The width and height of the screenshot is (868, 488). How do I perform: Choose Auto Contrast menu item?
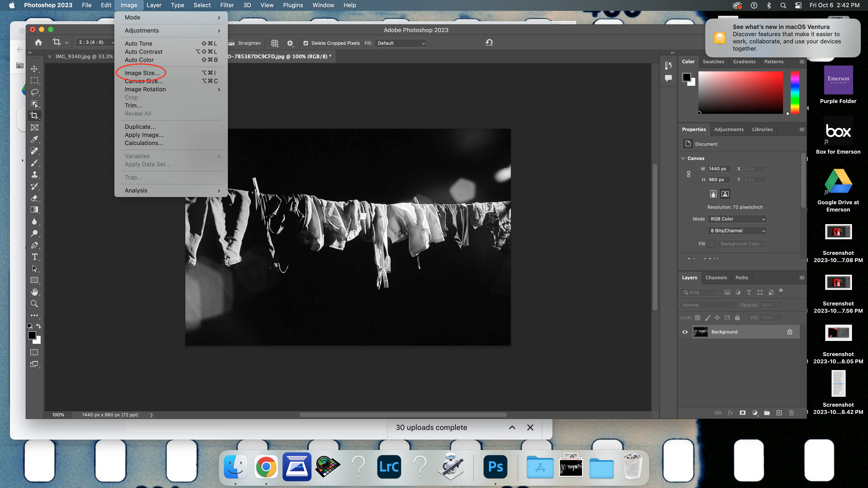[171, 52]
